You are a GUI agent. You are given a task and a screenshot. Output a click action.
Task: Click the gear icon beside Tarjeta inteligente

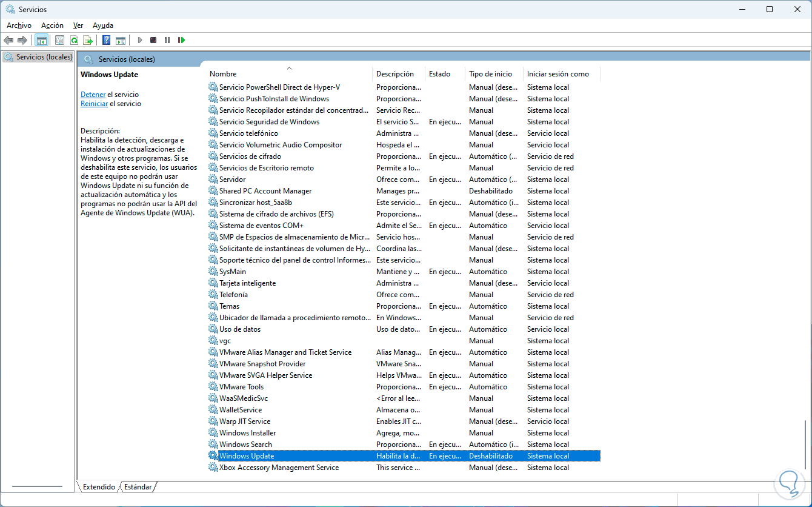(213, 283)
